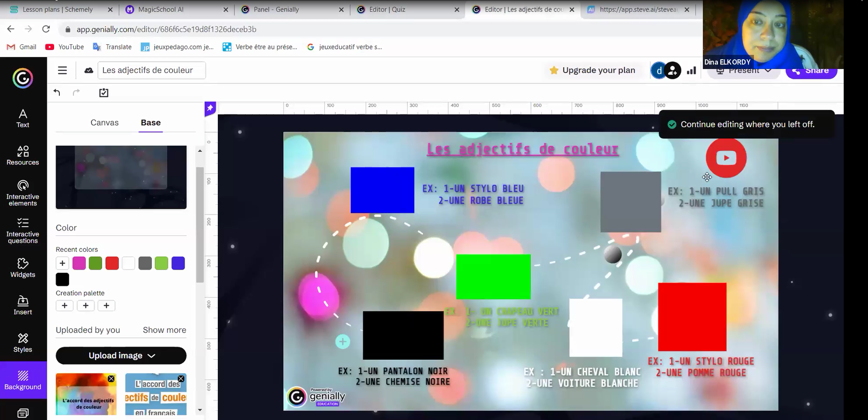
Task: Open the Resources panel
Action: coord(22,156)
